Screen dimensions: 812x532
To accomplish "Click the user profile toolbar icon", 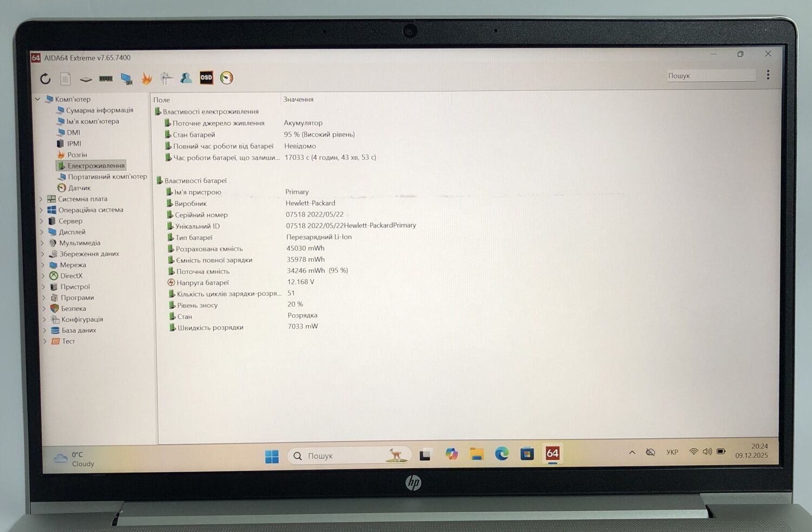I will tap(186, 79).
